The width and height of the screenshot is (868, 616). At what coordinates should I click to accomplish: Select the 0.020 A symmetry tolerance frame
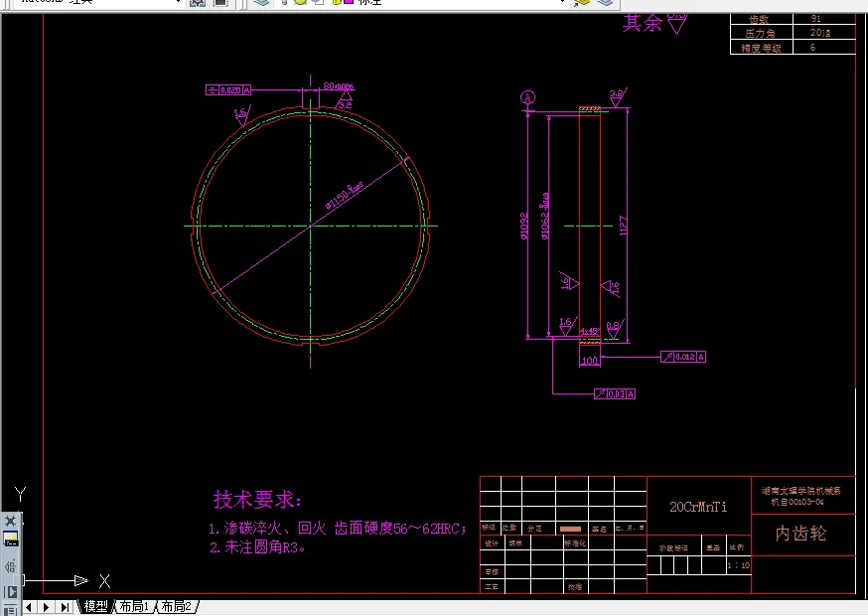click(x=228, y=89)
